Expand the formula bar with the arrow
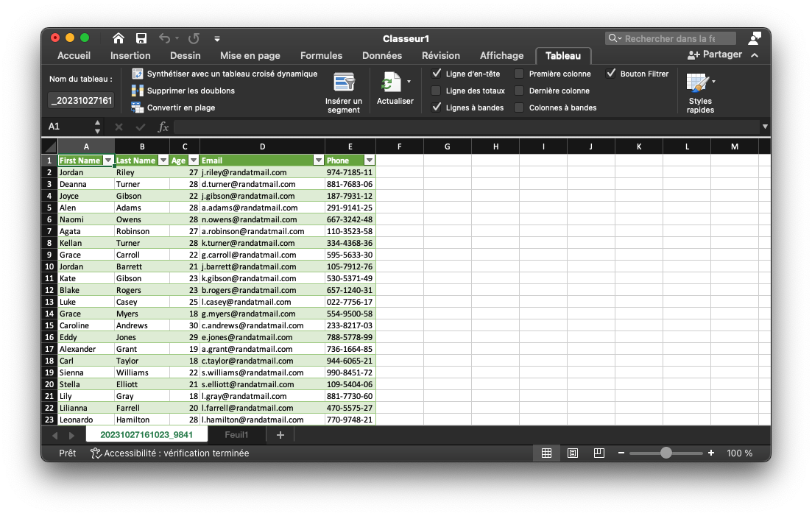This screenshot has width=812, height=516. coord(765,127)
